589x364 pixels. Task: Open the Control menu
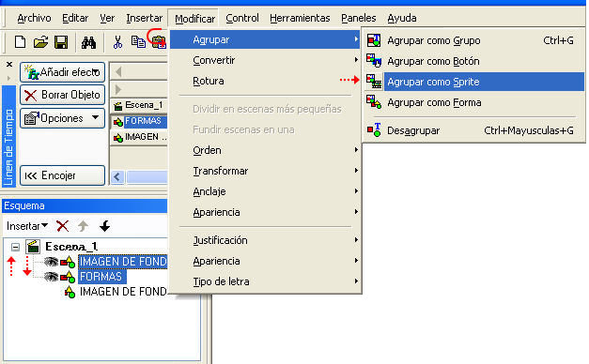(x=242, y=18)
